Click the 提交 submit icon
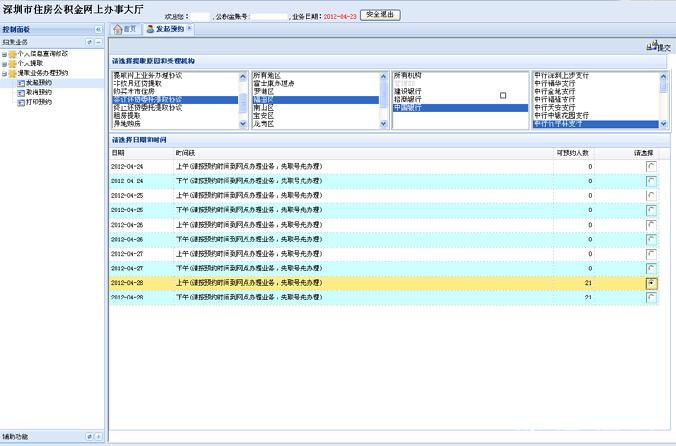 [x=651, y=47]
